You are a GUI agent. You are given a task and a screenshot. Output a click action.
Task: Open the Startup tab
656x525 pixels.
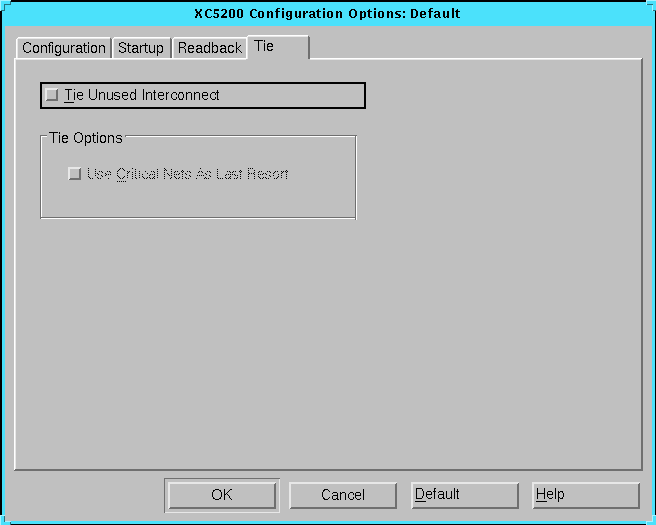pyautogui.click(x=141, y=48)
